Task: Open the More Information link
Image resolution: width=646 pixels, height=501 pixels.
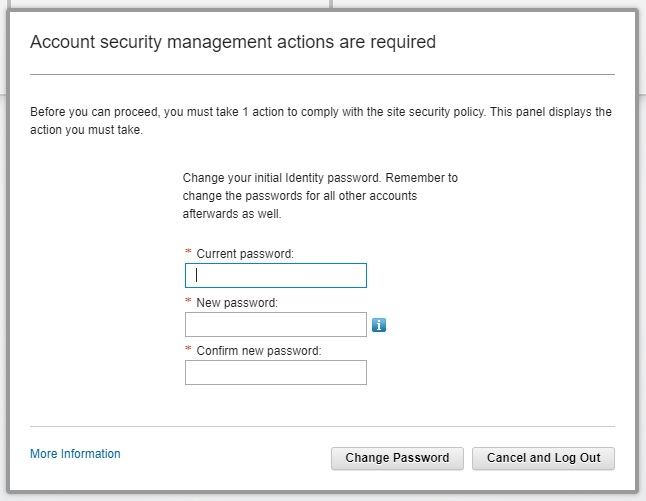Action: coord(75,454)
